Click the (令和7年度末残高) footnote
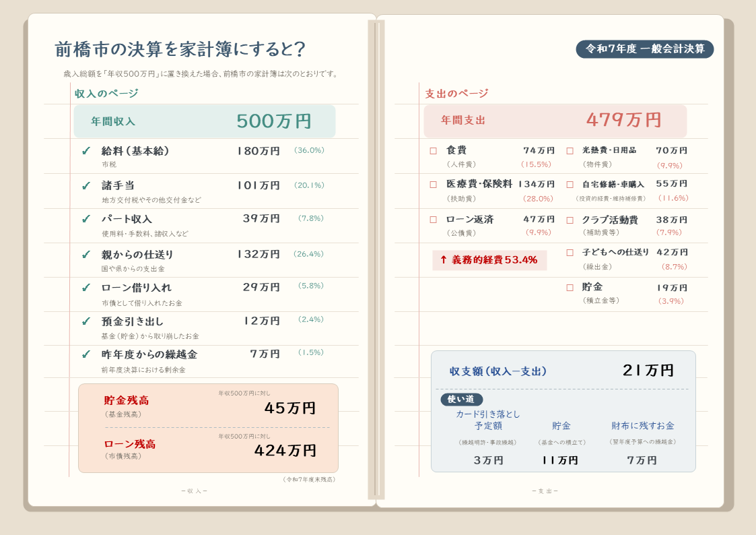This screenshot has width=756, height=535. pos(308,480)
